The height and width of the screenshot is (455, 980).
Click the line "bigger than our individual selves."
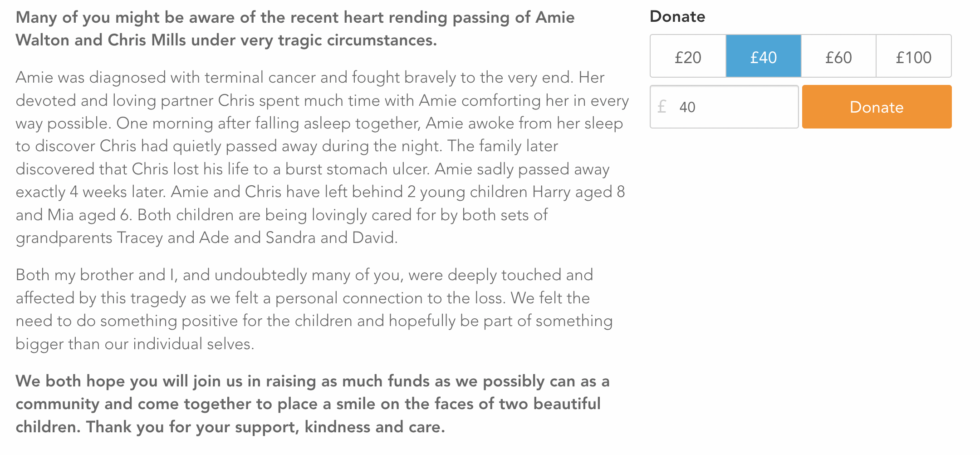click(135, 344)
